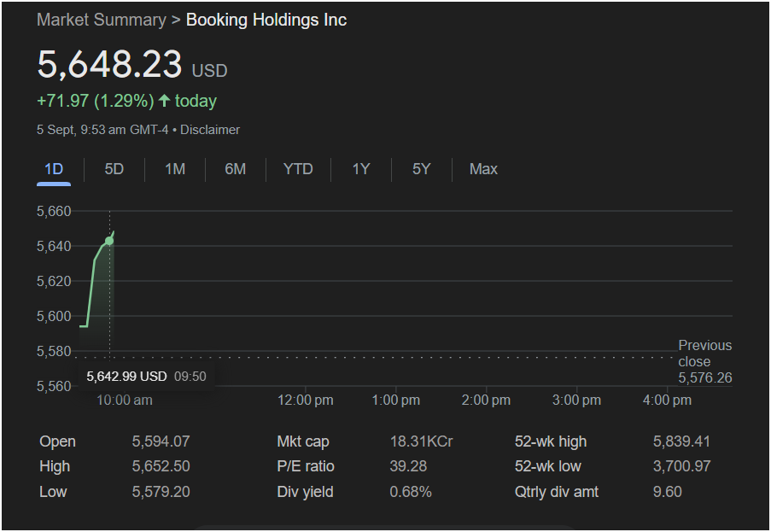Click the 52-wk low value 3,700.97

pos(681,466)
